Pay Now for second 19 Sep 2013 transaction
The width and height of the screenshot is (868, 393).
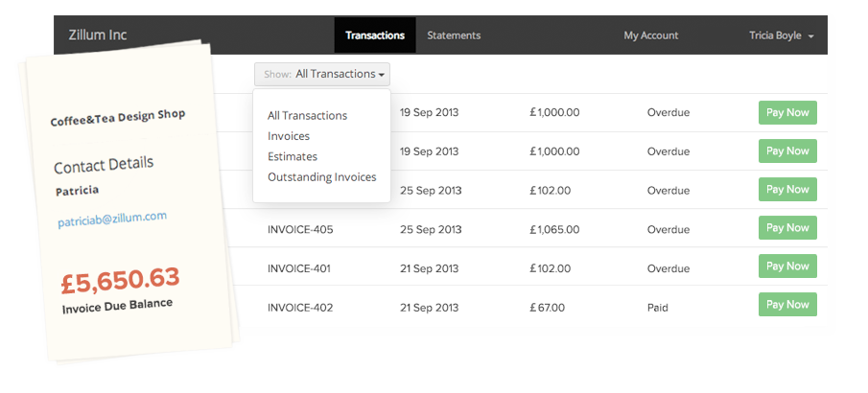click(x=787, y=150)
